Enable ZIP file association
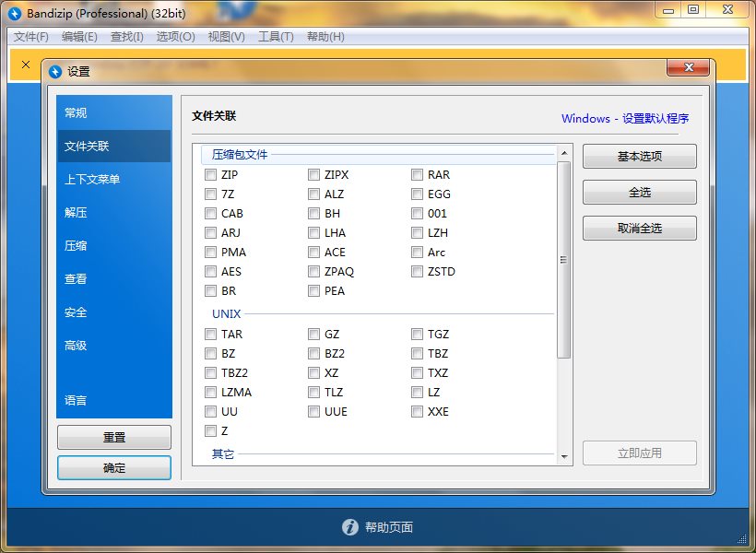The width and height of the screenshot is (756, 553). tap(210, 174)
